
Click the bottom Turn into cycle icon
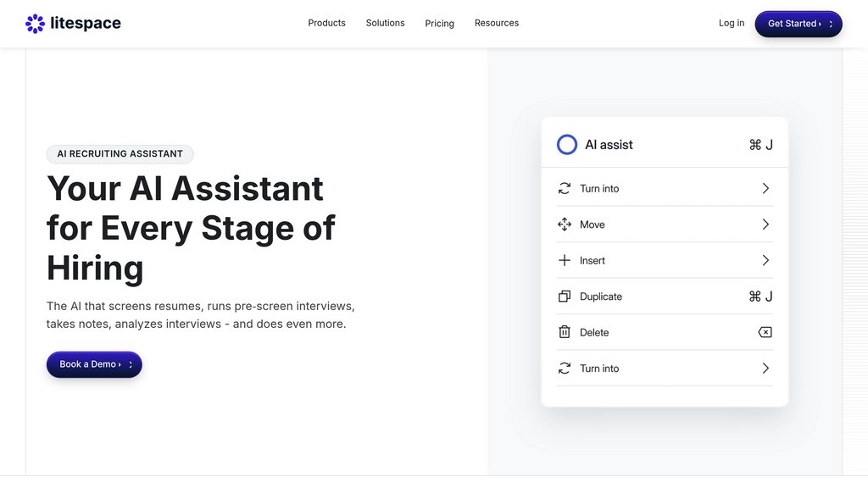pos(565,369)
